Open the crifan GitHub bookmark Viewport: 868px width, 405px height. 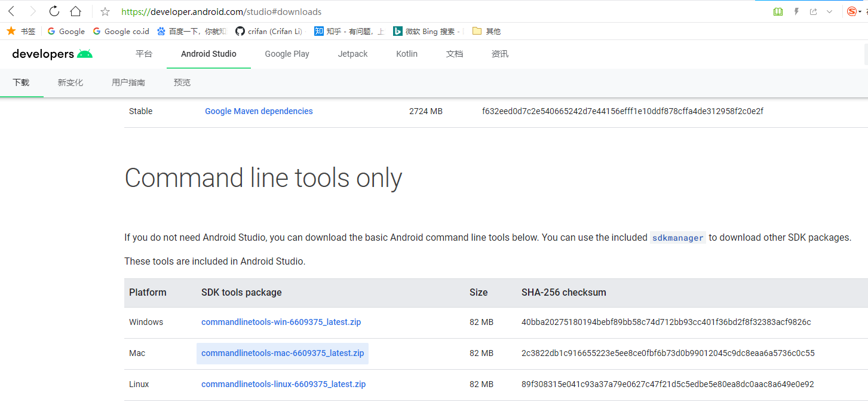269,31
